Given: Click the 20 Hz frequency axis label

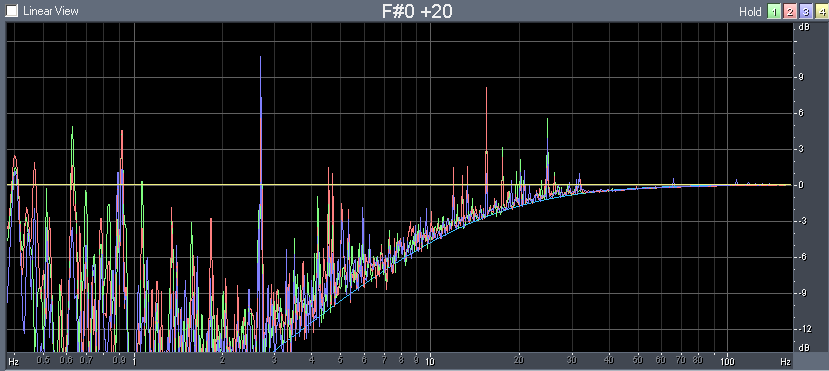Looking at the screenshot, I should pos(519,361).
